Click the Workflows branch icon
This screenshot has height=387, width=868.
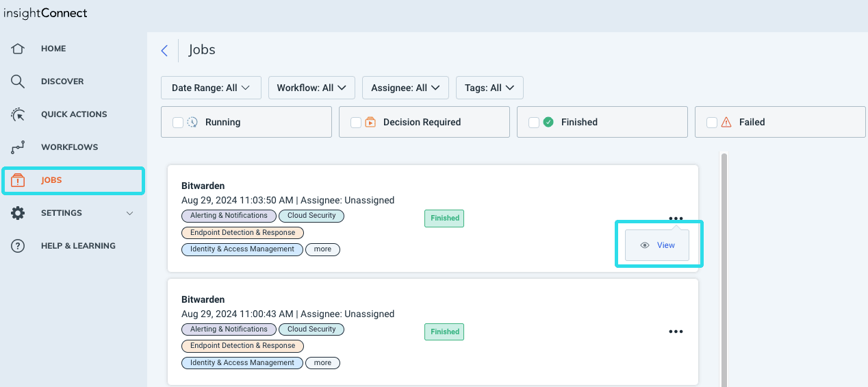tap(18, 147)
